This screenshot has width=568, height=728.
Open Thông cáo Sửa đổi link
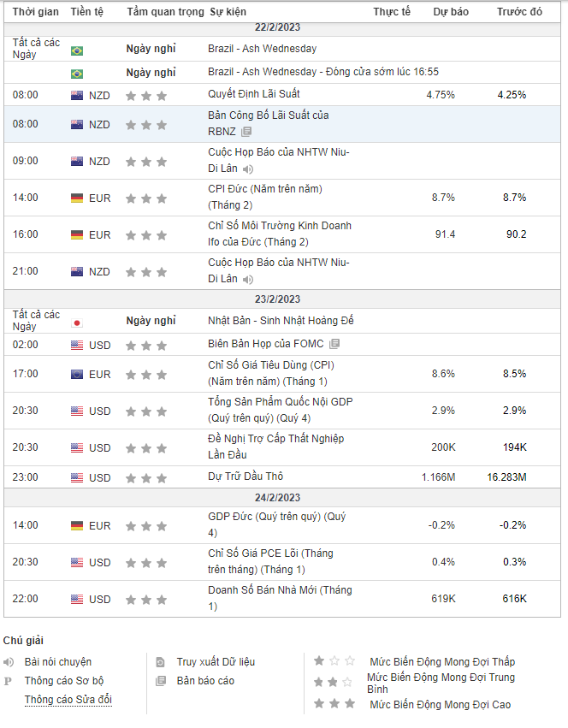[68, 700]
